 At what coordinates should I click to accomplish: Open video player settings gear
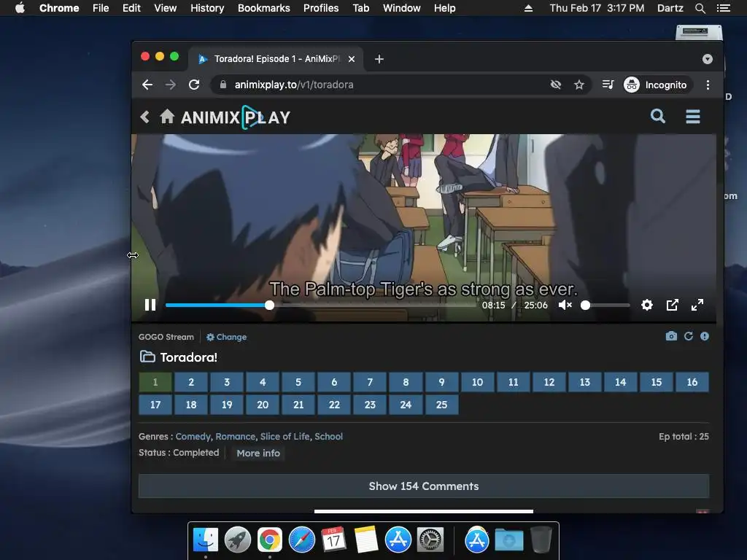tap(646, 305)
